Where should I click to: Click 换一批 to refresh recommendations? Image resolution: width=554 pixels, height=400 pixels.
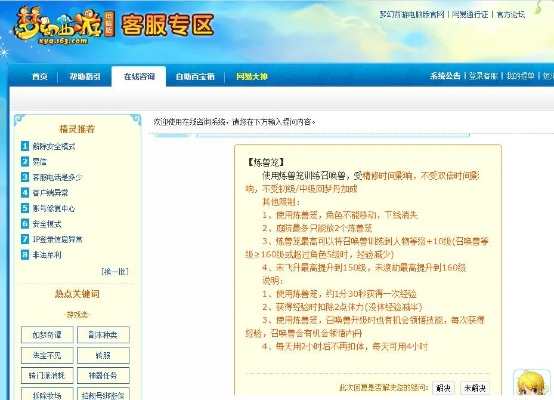coord(115,271)
